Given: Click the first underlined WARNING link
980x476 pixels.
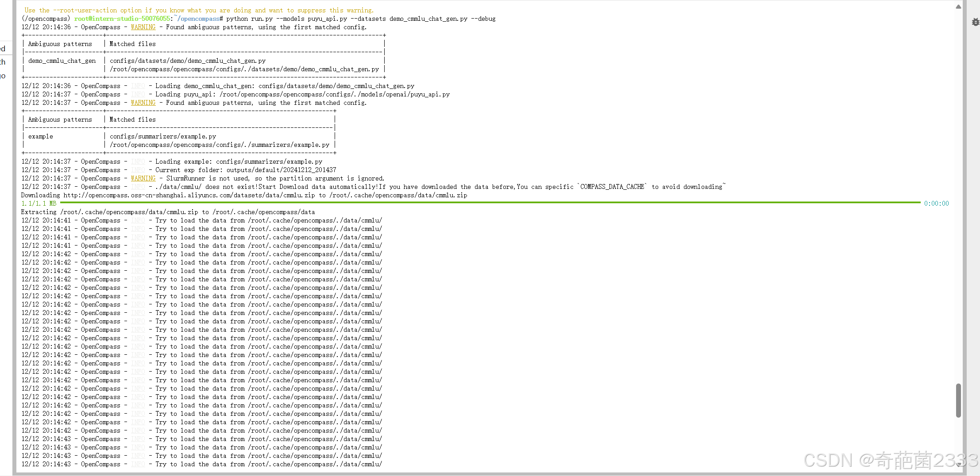Looking at the screenshot, I should (x=143, y=27).
